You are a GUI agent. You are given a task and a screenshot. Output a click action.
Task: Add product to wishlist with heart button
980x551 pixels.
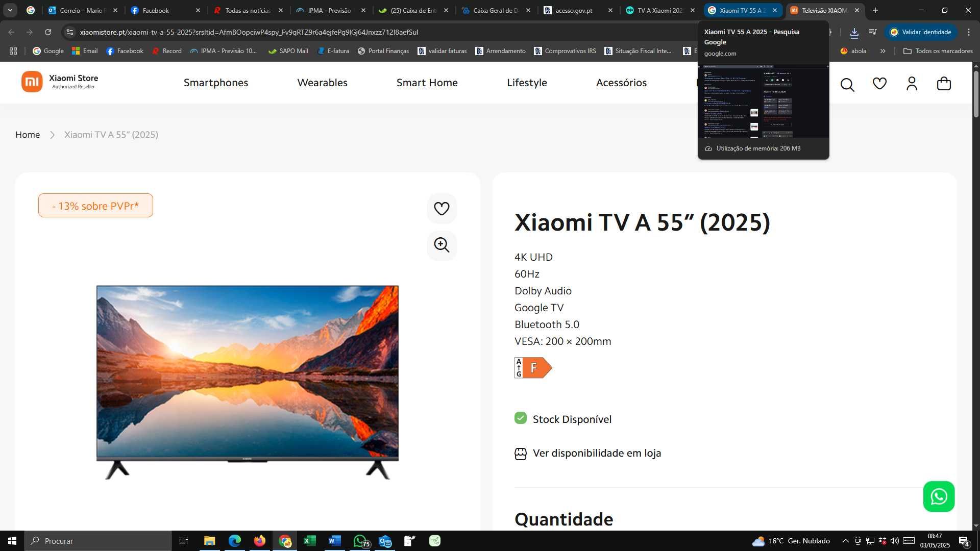(x=442, y=208)
